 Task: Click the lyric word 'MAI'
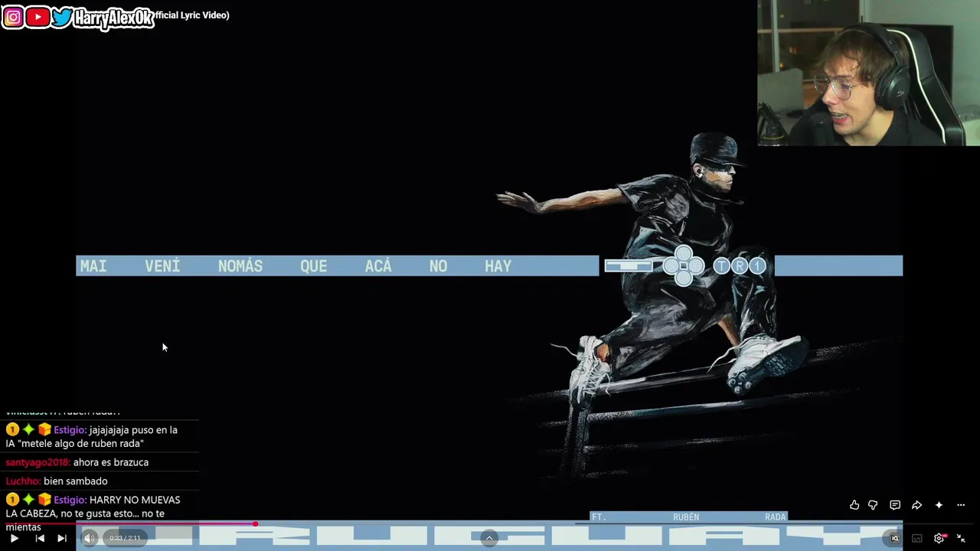pos(93,266)
